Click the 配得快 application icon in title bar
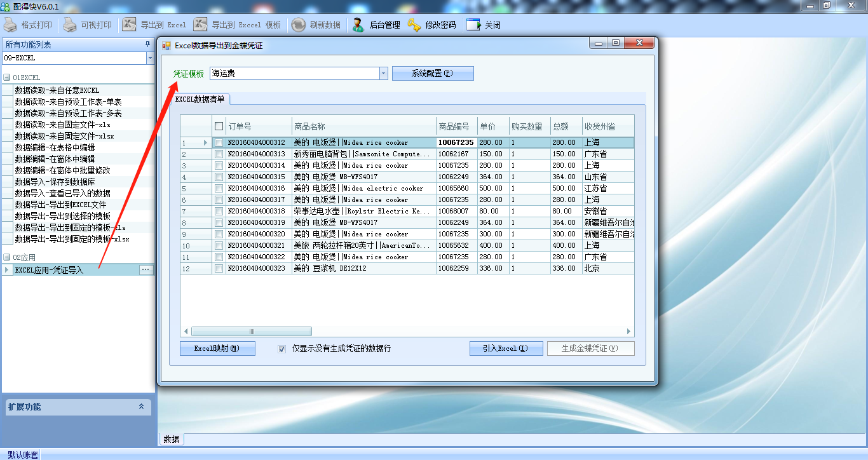The width and height of the screenshot is (868, 460). [x=6, y=6]
